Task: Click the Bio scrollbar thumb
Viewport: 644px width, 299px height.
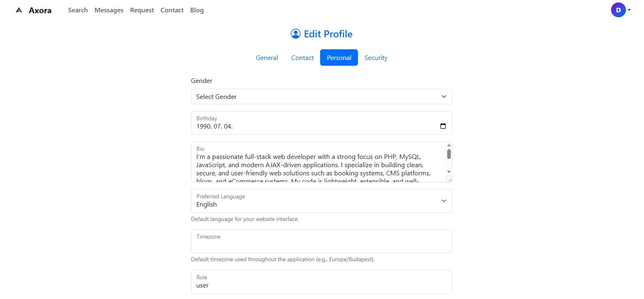Action: tap(449, 154)
